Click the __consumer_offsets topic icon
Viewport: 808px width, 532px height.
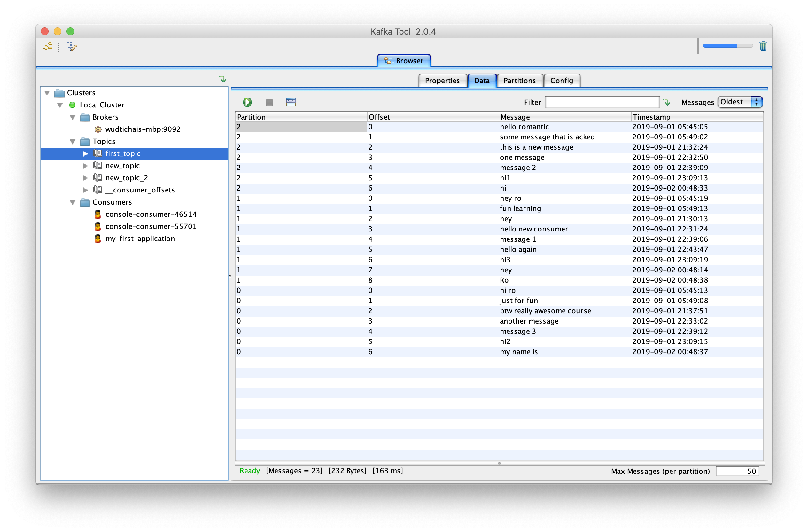pos(98,190)
